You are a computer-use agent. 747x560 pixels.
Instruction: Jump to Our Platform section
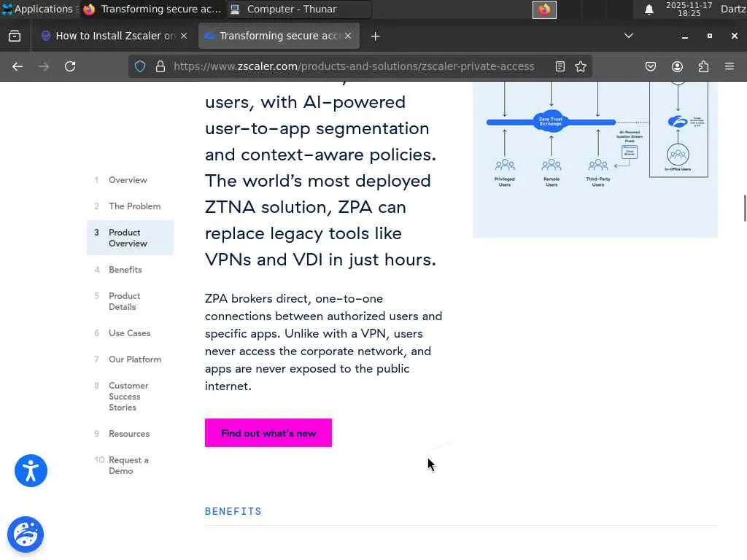pyautogui.click(x=135, y=359)
